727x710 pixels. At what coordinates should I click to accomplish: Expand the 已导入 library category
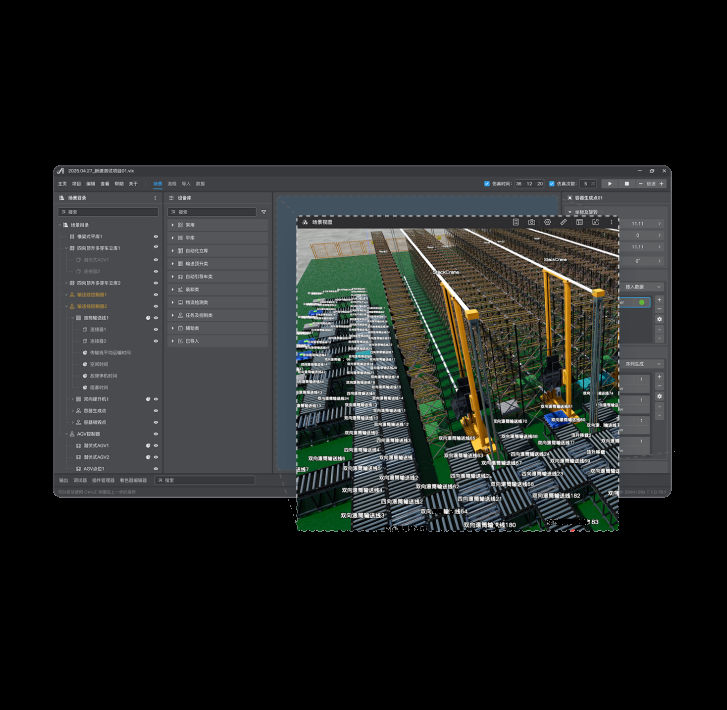[x=172, y=341]
